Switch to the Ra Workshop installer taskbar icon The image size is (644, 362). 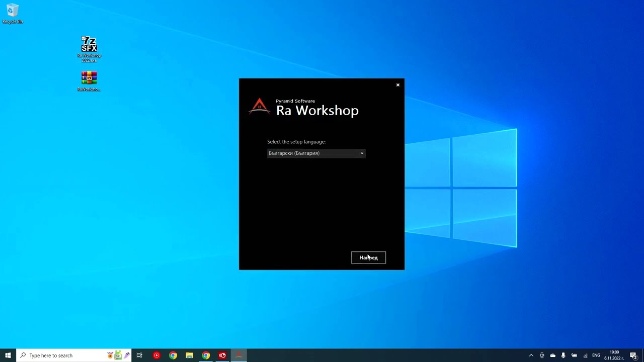pyautogui.click(x=239, y=355)
